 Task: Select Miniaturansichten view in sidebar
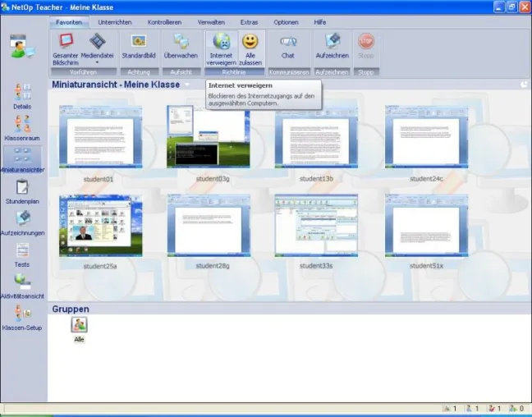click(22, 160)
